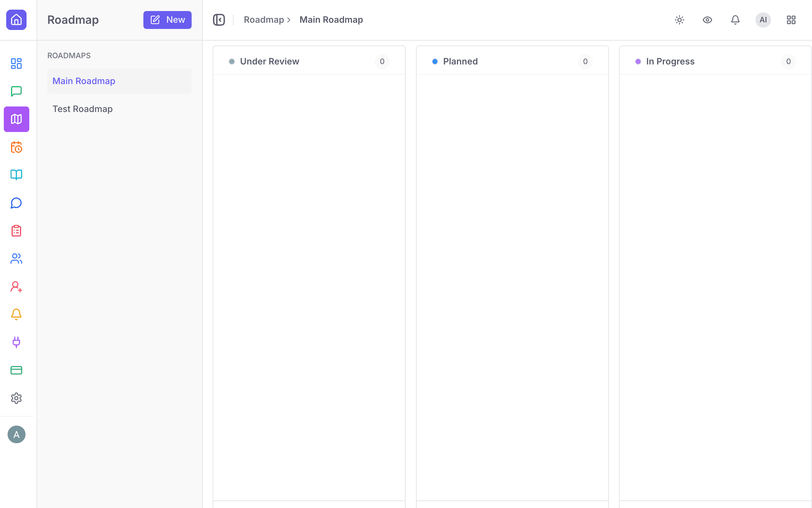Click the purple In Progress status dot

(638, 61)
